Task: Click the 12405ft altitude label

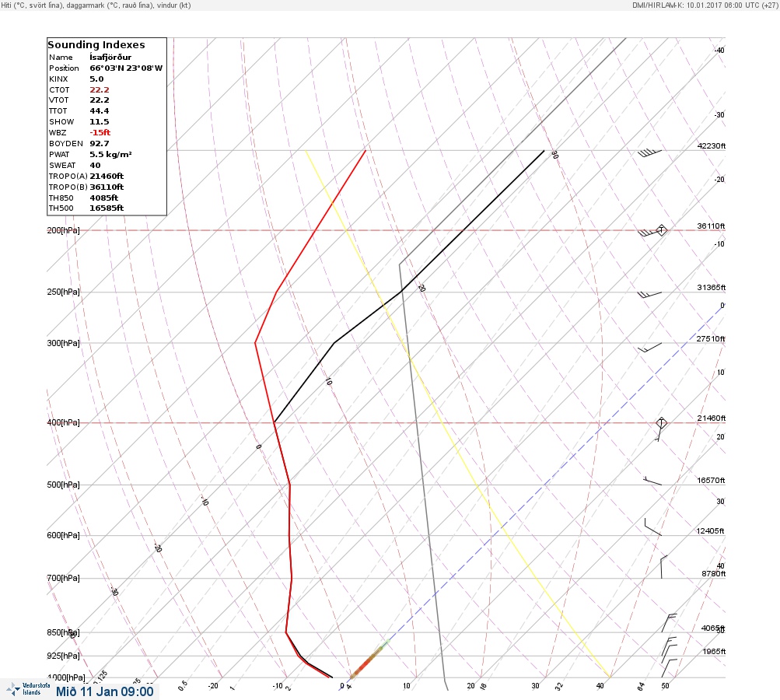Action: pos(710,531)
